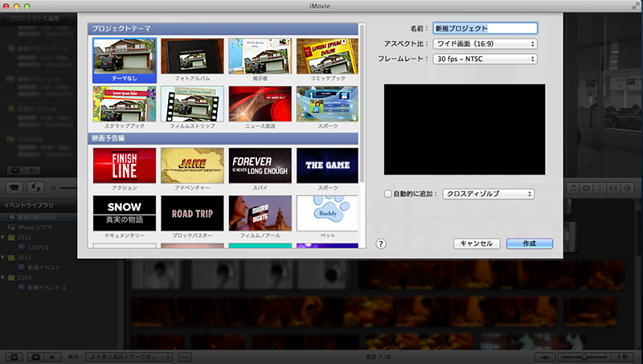
Task: Click the black preview area in dialog
Action: click(x=465, y=129)
